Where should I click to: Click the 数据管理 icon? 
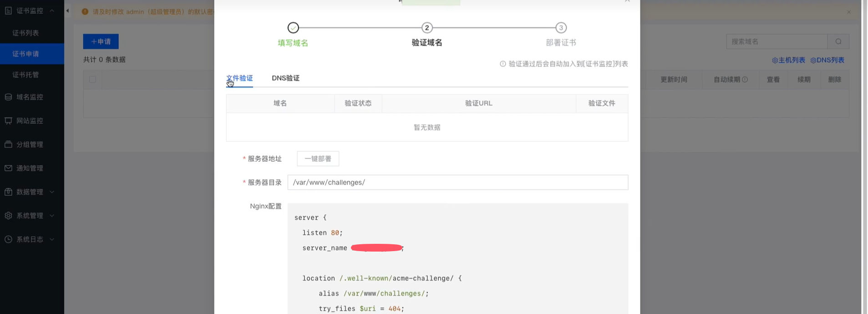click(8, 192)
